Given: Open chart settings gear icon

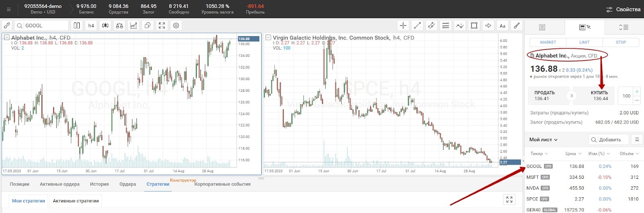Looking at the screenshot, I should pyautogui.click(x=176, y=25).
